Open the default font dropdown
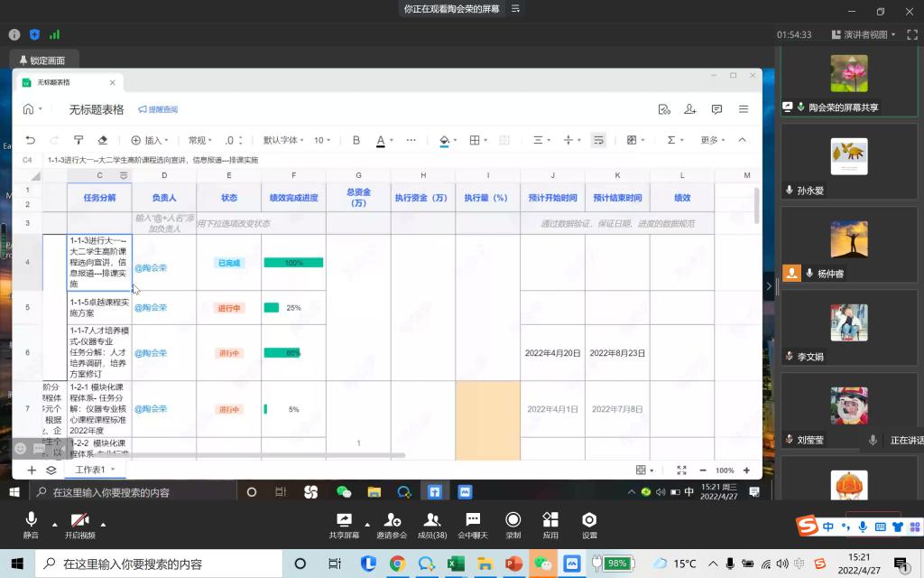 [x=284, y=140]
